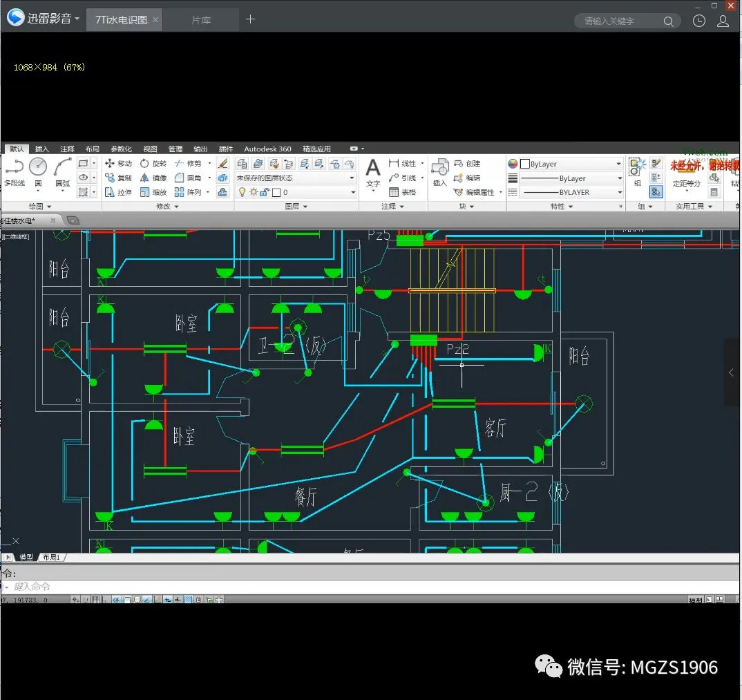Click the 定距等分 button
Image resolution: width=742 pixels, height=700 pixels.
coord(686,173)
